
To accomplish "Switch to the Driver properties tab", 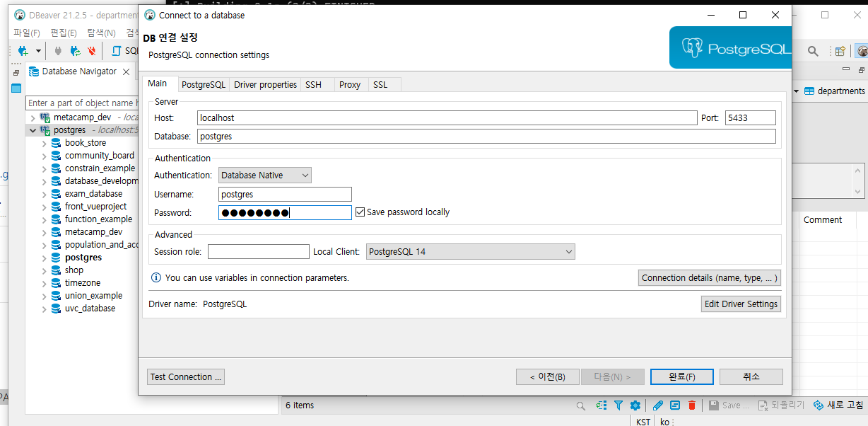I will tap(266, 84).
